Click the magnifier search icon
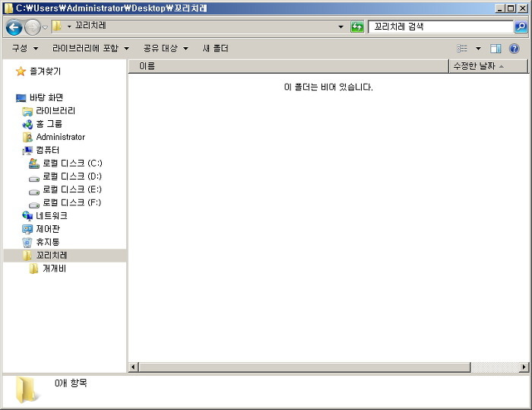The height and width of the screenshot is (410, 532). click(521, 27)
